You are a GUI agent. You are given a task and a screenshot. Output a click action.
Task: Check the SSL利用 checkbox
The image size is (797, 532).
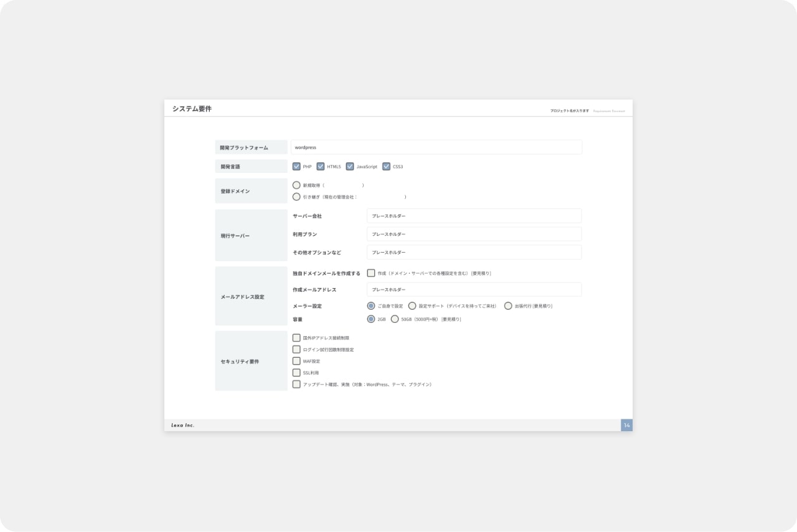pos(296,372)
